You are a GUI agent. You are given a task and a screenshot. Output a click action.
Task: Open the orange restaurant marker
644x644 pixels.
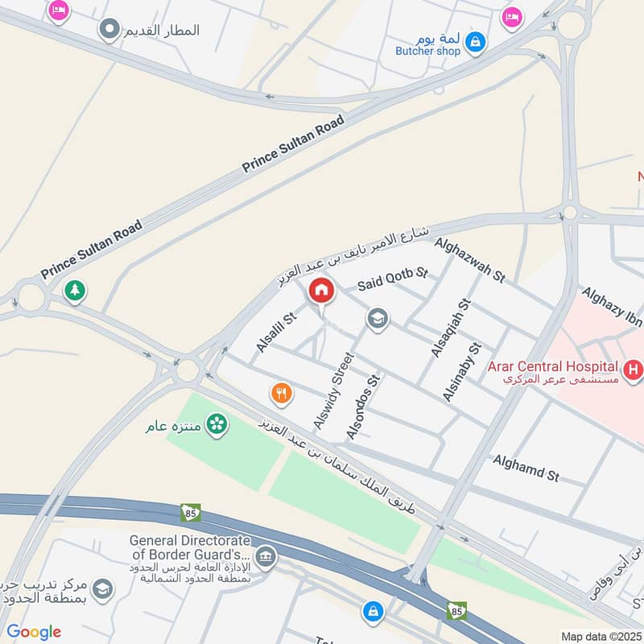coord(281,394)
